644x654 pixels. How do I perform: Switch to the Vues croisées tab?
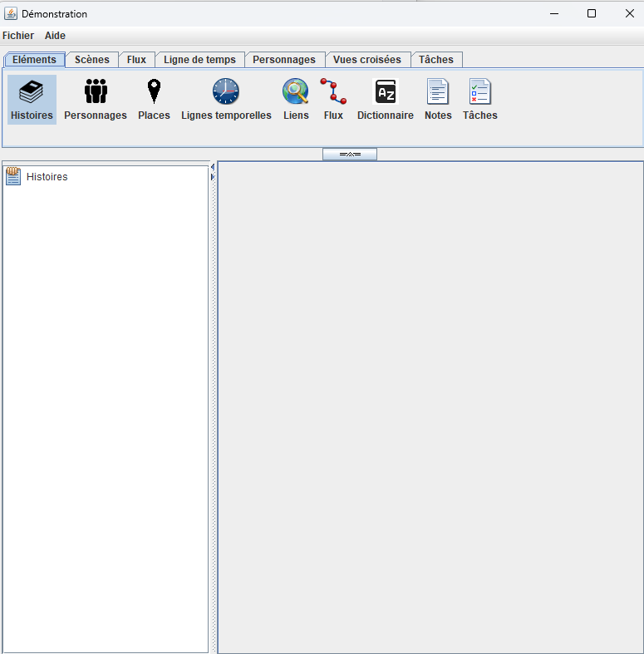pos(367,60)
